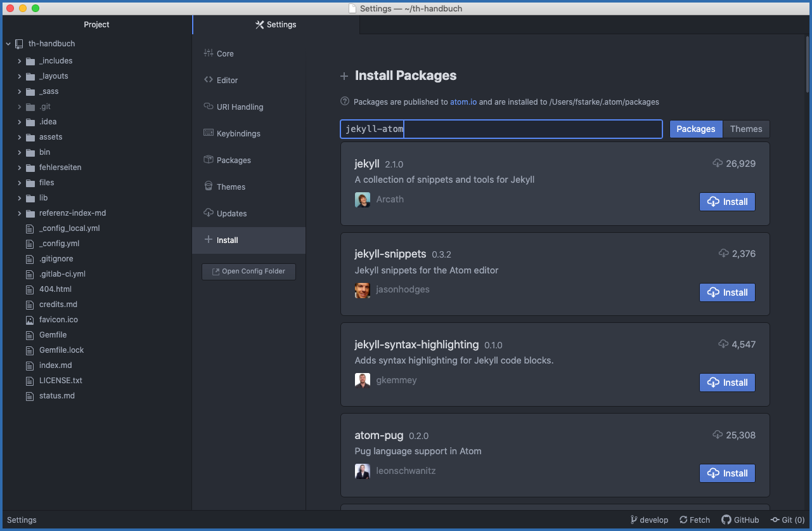Click the package search input field
Screen dimensions: 812x531
pyautogui.click(x=501, y=129)
